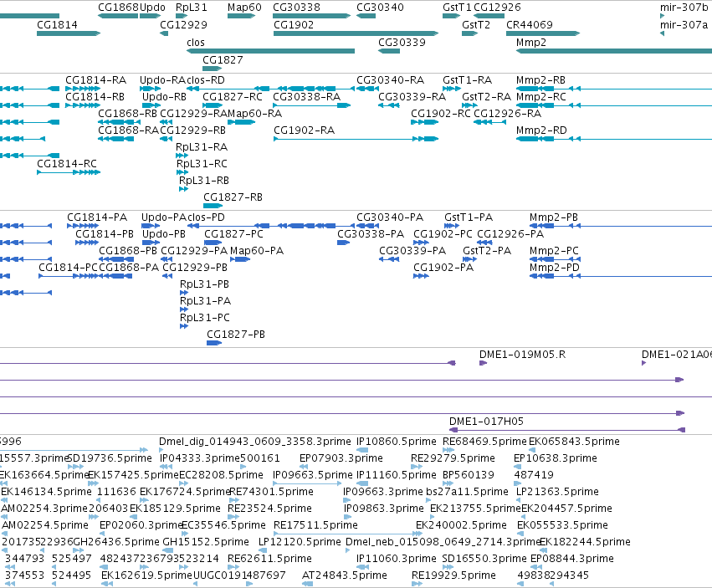Click the CG30340 gene label
Viewport: 712px width, 588px height.
pos(380,8)
